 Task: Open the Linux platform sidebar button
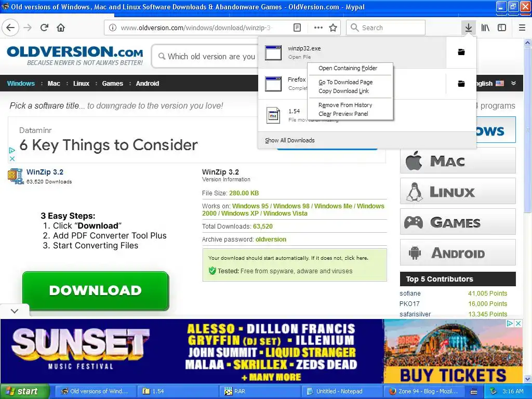[x=458, y=191]
